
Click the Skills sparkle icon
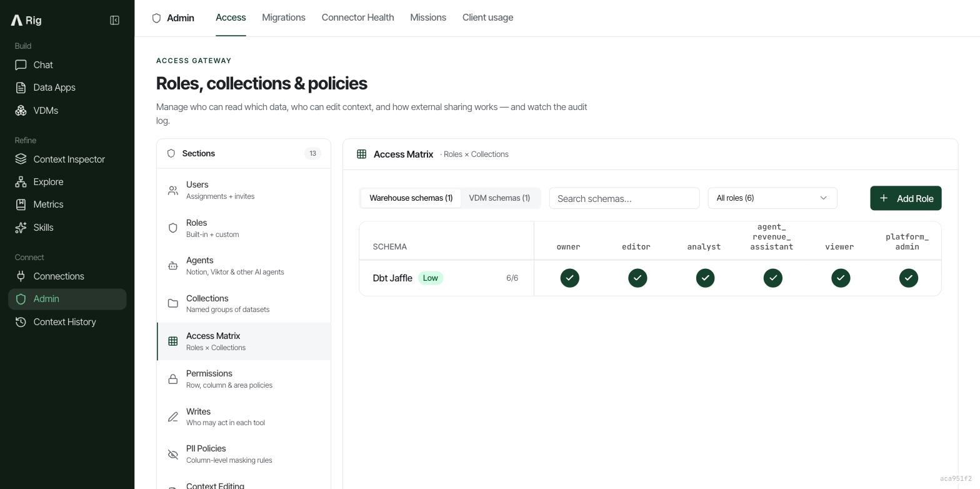pos(21,228)
